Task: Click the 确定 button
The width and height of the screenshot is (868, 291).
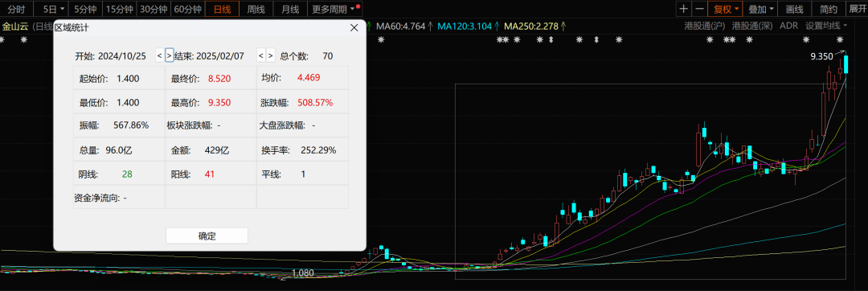Action: coord(207,236)
